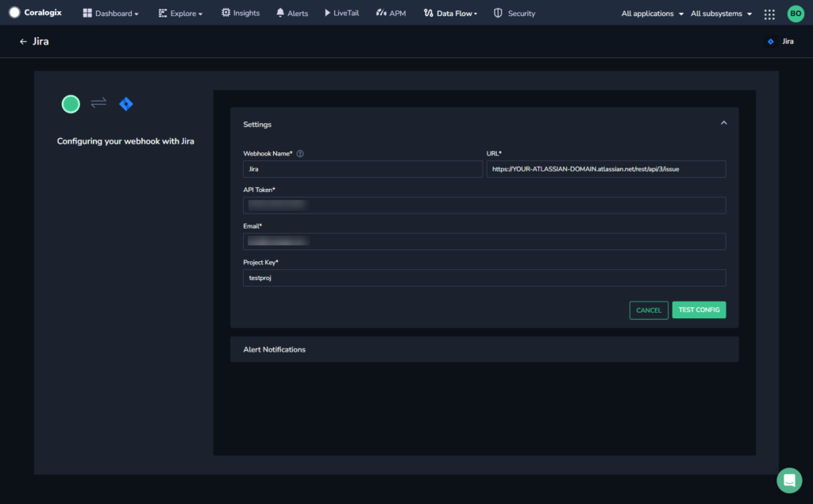
Task: Open LiveTail
Action: coord(341,13)
